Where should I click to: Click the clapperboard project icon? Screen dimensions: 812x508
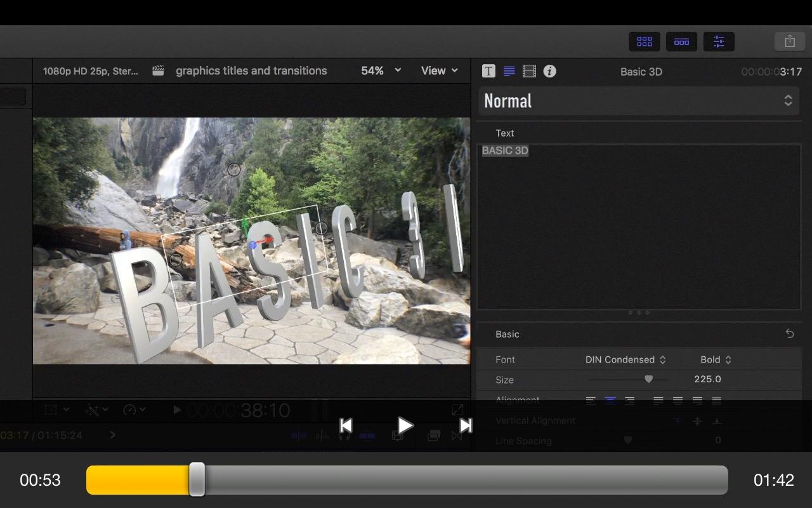click(159, 70)
